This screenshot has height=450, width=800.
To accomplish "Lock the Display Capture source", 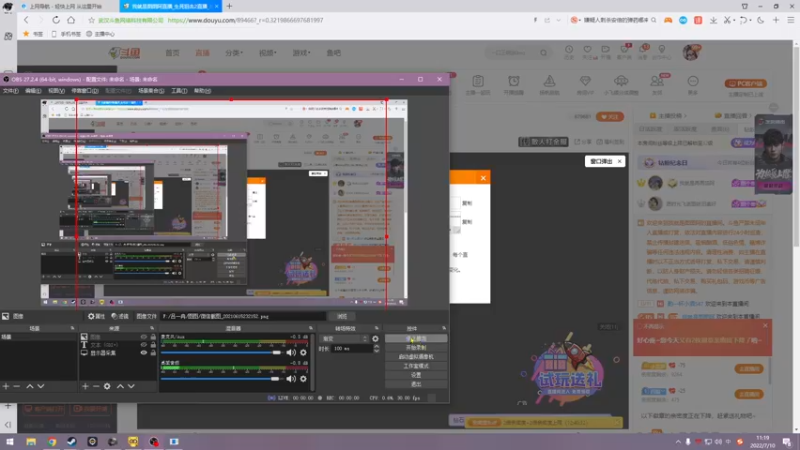I will click(x=153, y=353).
